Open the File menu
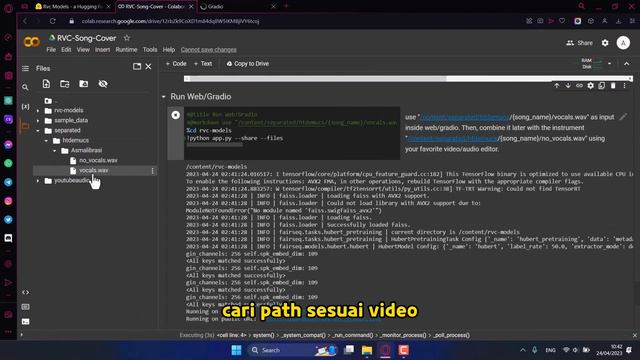This screenshot has width=640, height=360. tap(51, 50)
